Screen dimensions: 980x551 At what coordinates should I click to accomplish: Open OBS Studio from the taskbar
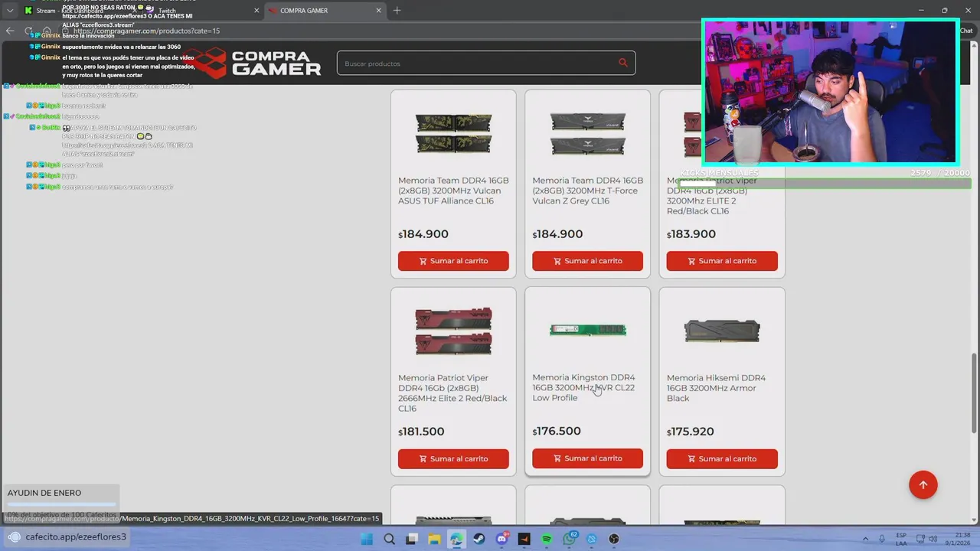tap(614, 539)
